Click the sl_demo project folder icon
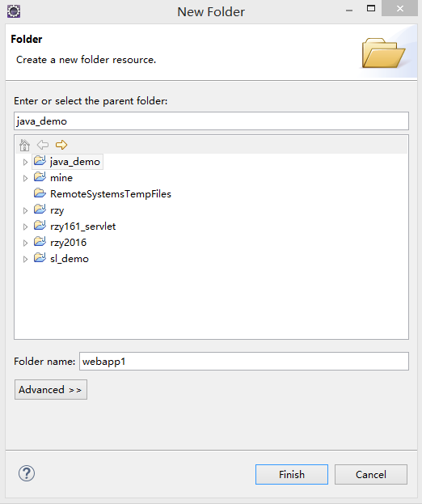422x504 pixels. tap(40, 257)
